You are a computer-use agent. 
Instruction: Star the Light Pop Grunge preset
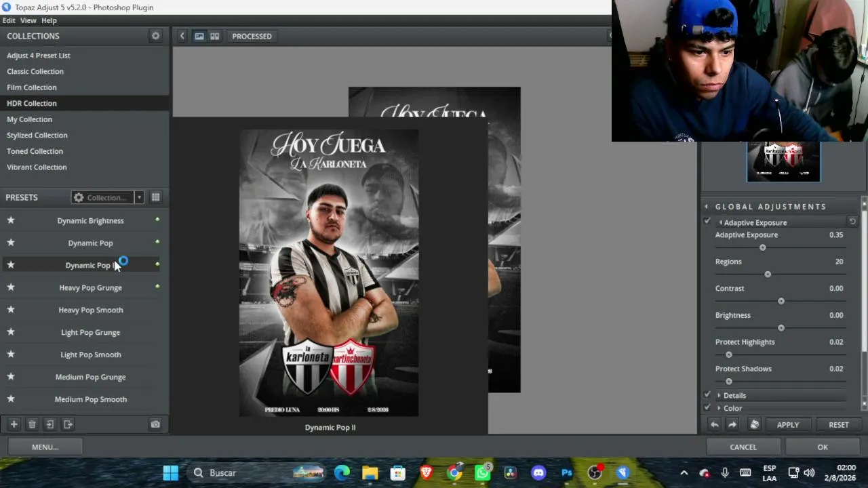pyautogui.click(x=11, y=332)
